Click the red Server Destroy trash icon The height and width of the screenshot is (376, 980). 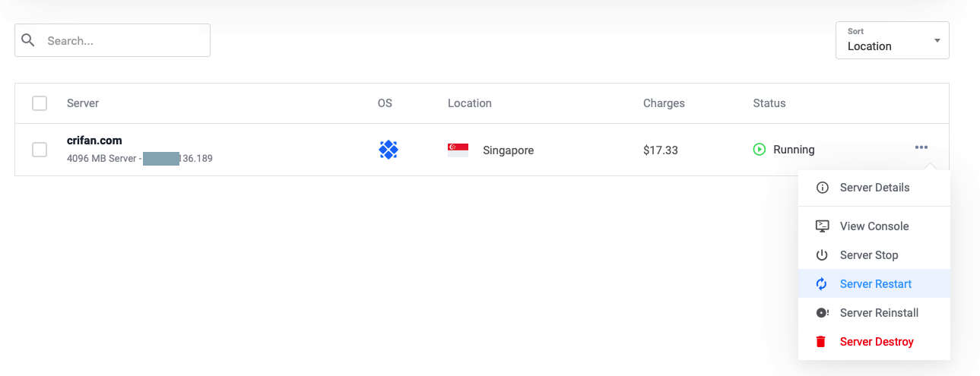pyautogui.click(x=821, y=342)
